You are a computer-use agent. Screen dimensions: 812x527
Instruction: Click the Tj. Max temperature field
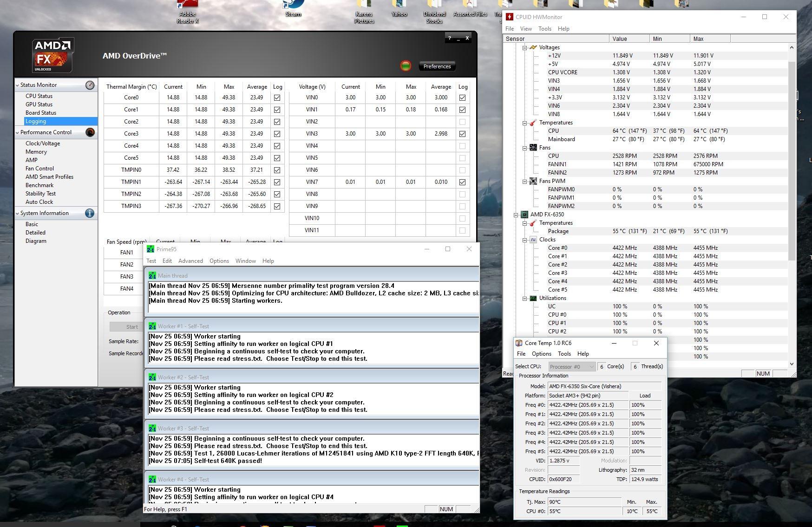pyautogui.click(x=584, y=502)
